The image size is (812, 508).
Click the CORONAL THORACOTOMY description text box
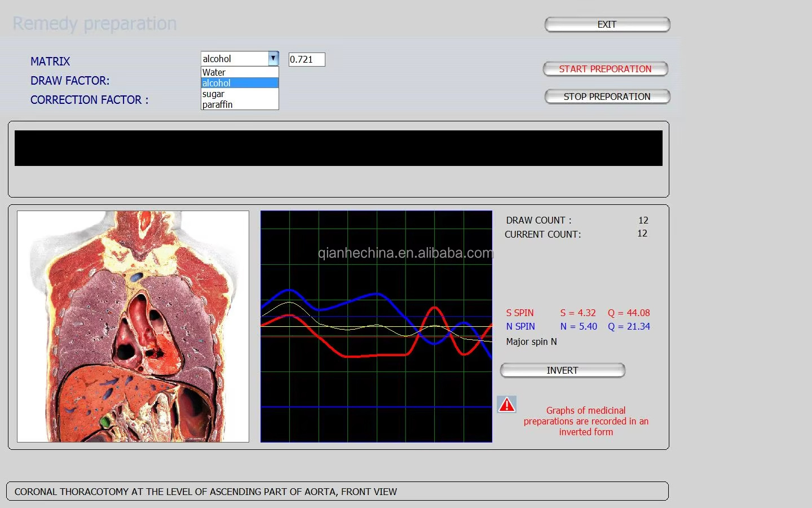pyautogui.click(x=337, y=492)
